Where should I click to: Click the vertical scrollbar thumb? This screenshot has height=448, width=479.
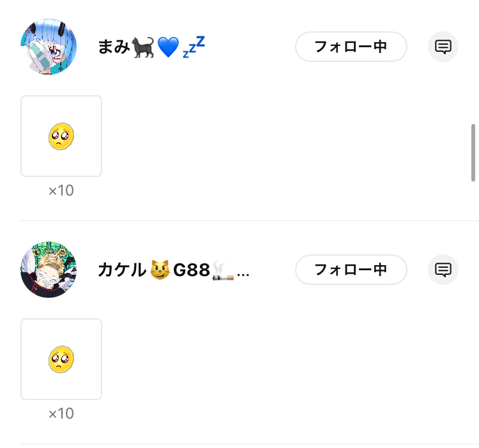(473, 153)
